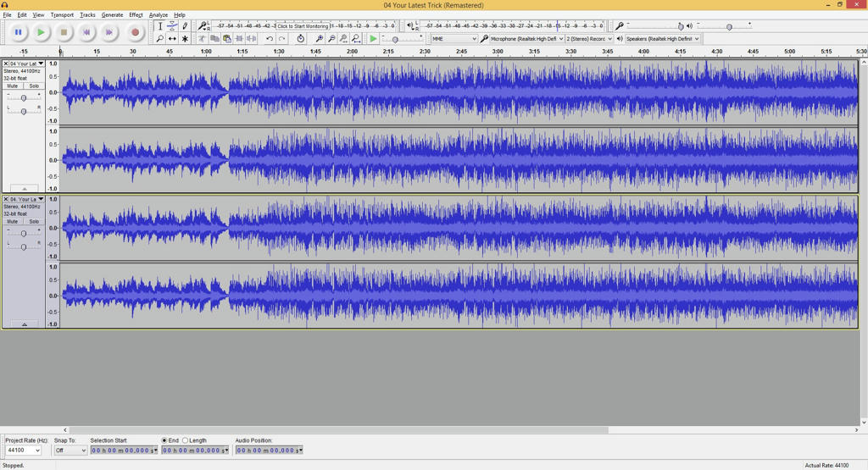Select the Multi-Tool asterisk icon

[x=185, y=39]
